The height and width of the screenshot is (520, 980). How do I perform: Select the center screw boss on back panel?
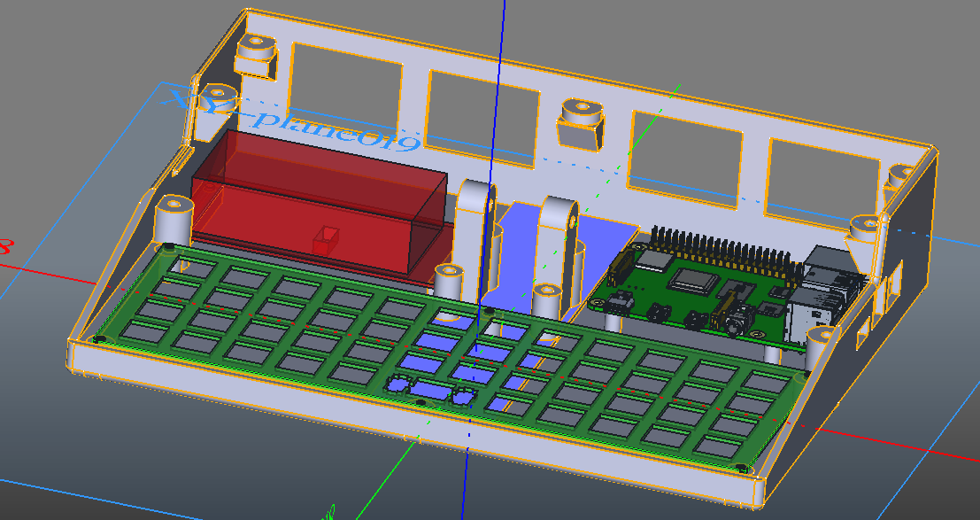click(x=582, y=125)
